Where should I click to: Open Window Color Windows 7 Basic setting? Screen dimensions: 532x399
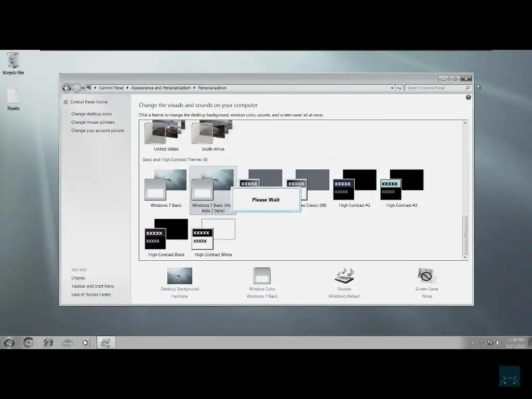(x=262, y=283)
